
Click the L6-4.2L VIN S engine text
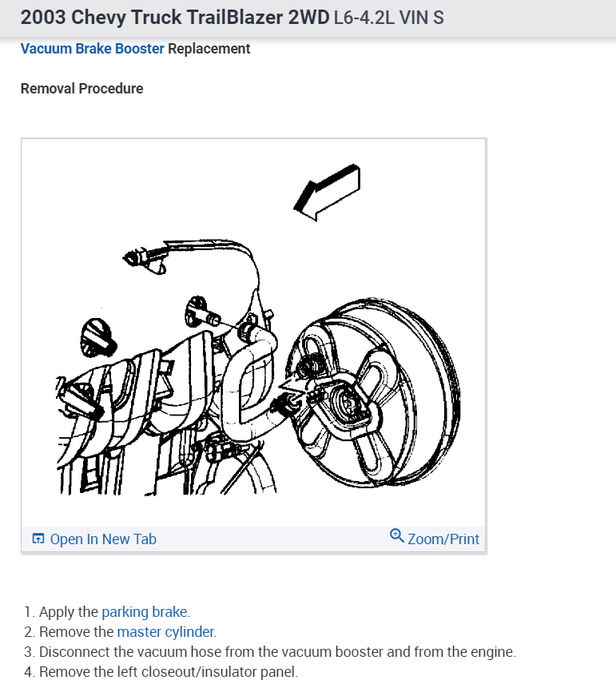coord(389,18)
